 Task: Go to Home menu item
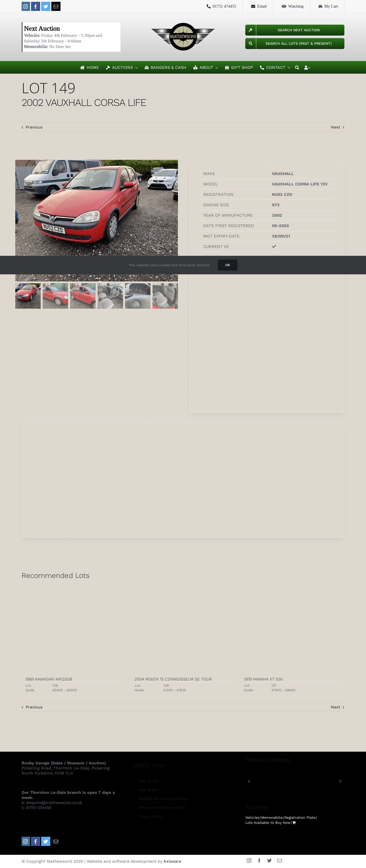coord(89,67)
